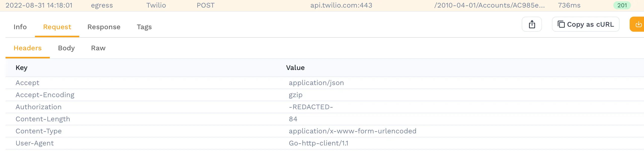Click the egress direction cell
The image size is (644, 156).
tap(102, 5)
